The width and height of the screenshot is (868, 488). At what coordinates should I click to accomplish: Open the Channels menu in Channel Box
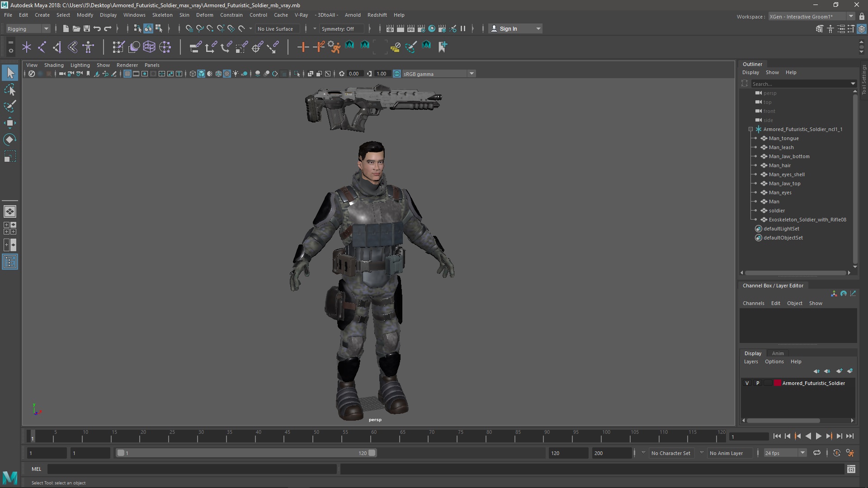tap(753, 303)
